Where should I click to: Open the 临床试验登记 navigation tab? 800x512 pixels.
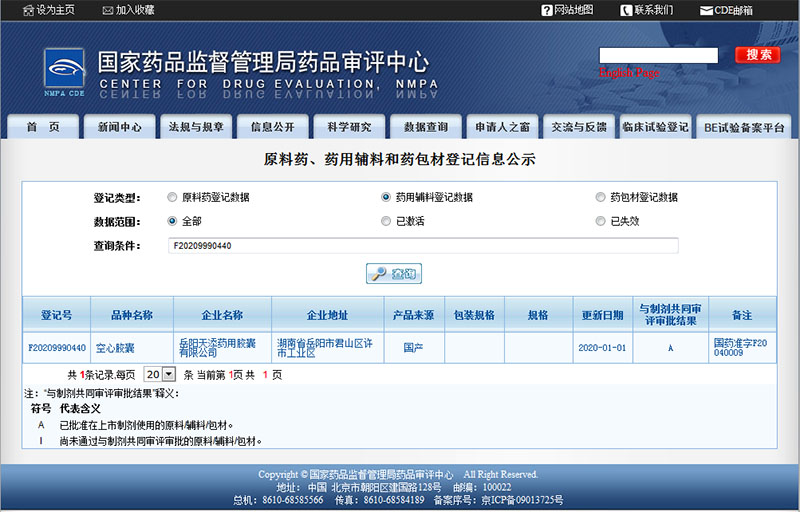(656, 127)
